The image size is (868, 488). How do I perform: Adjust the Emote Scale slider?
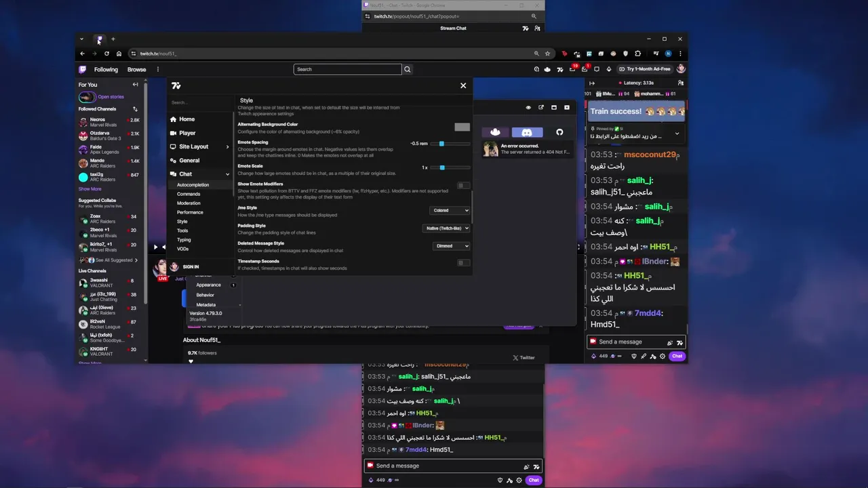click(x=450, y=167)
